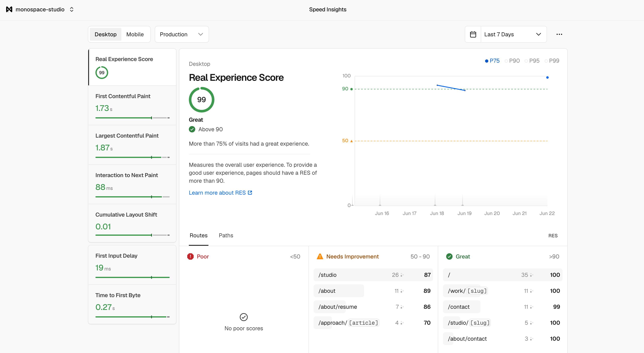Click the score 87 for /studio
The height and width of the screenshot is (353, 644).
pyautogui.click(x=427, y=275)
